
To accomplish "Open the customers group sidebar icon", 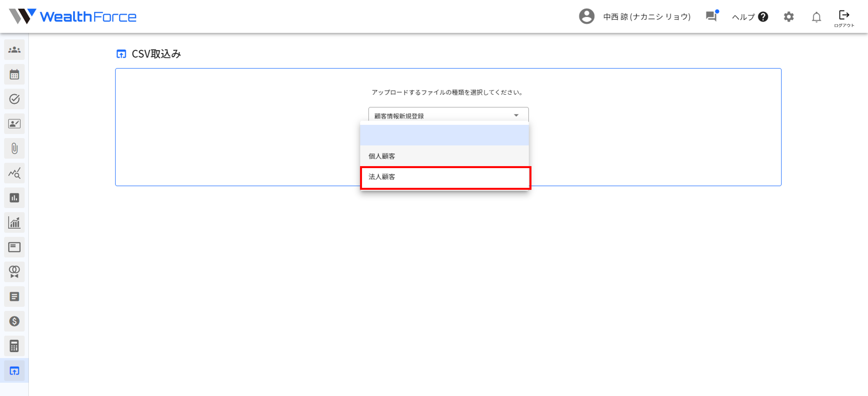I will coord(14,50).
